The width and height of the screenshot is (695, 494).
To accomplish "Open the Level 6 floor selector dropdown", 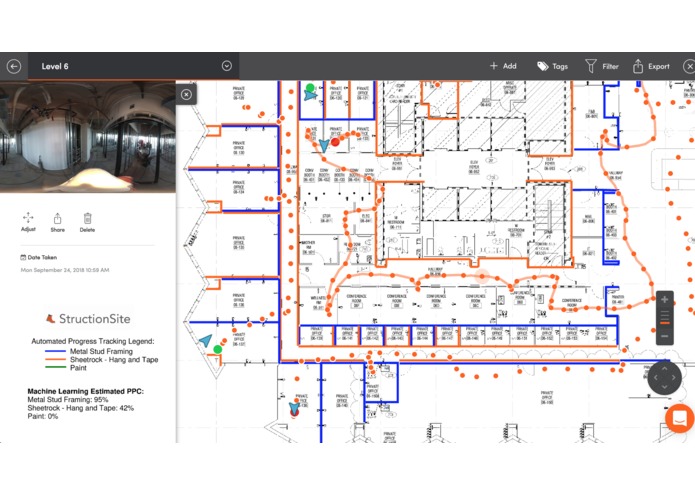I will pos(226,66).
